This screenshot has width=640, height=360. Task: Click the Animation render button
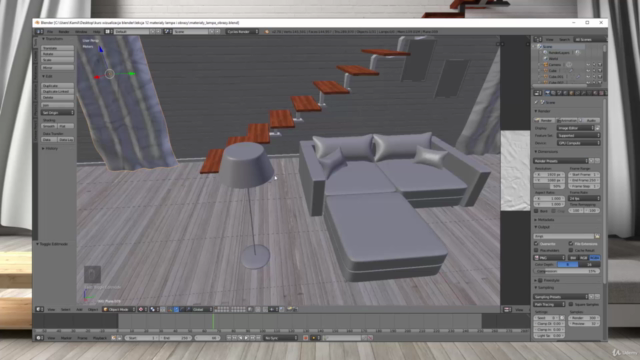pyautogui.click(x=567, y=120)
